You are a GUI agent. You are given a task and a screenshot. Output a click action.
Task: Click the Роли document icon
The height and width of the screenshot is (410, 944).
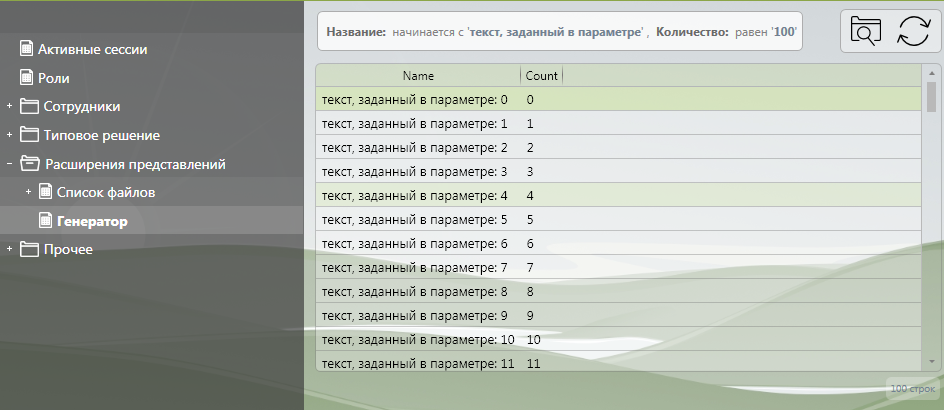pos(27,77)
